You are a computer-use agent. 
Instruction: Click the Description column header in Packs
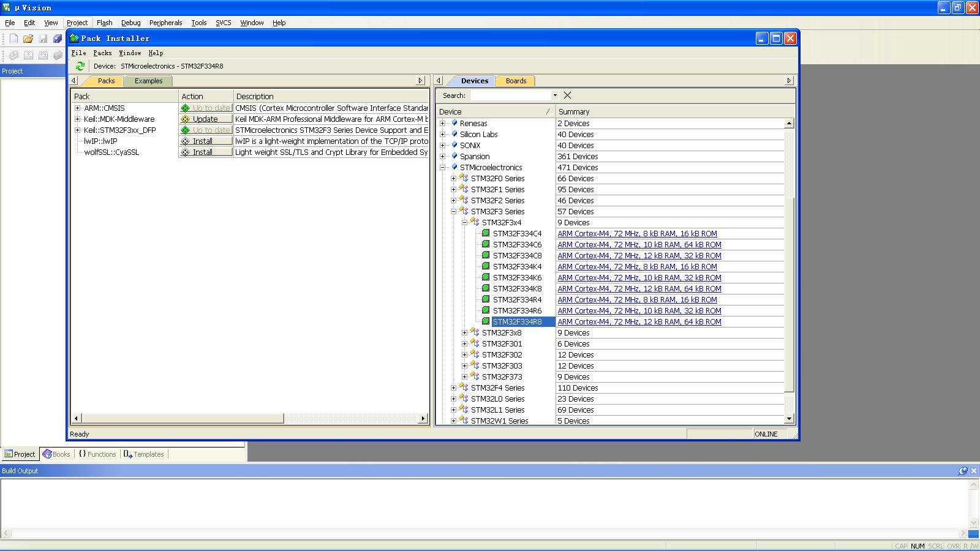[x=331, y=96]
